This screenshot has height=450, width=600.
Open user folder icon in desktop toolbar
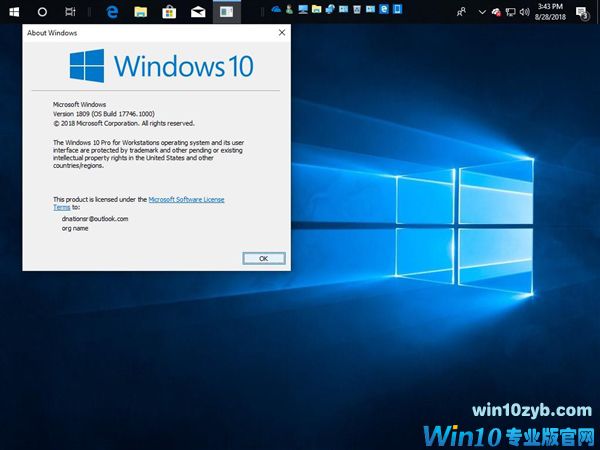pos(289,9)
